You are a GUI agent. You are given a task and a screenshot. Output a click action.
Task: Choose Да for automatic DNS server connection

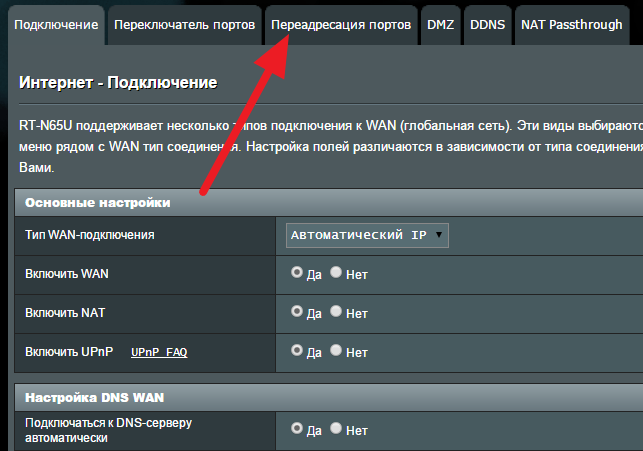tap(296, 429)
